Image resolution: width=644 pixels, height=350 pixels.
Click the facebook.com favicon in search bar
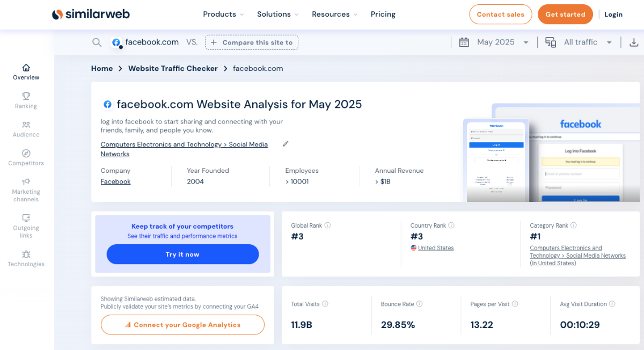point(116,42)
